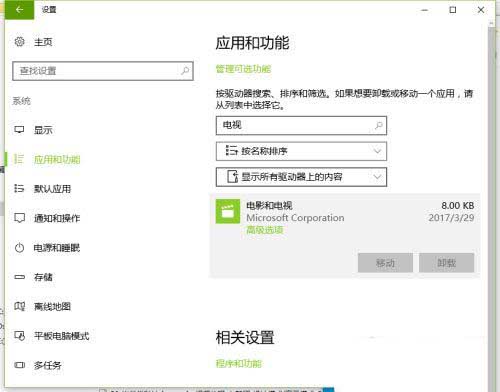
Task: Maximize the Settings window
Action: [453, 10]
